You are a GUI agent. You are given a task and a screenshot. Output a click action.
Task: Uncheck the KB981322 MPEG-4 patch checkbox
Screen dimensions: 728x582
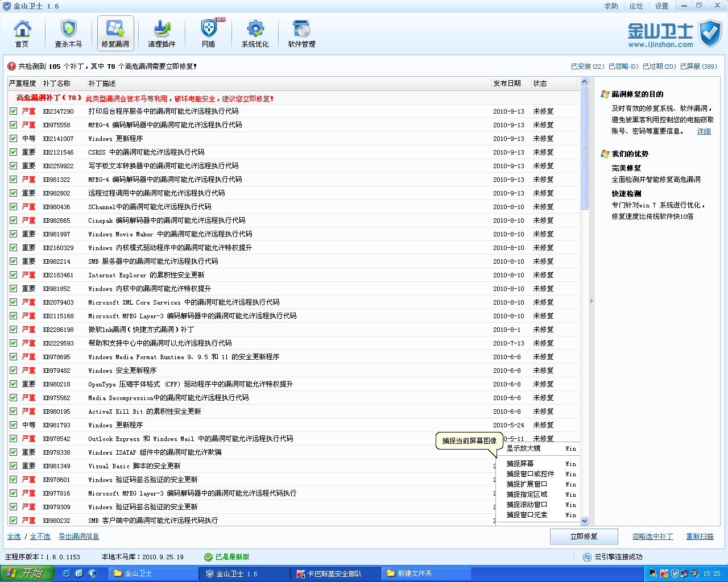coord(14,180)
